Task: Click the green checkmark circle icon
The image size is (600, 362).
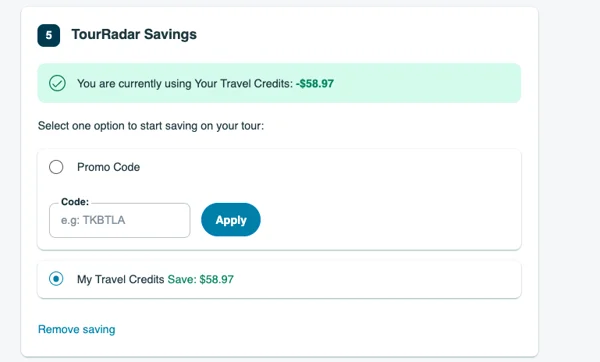Action: click(57, 83)
